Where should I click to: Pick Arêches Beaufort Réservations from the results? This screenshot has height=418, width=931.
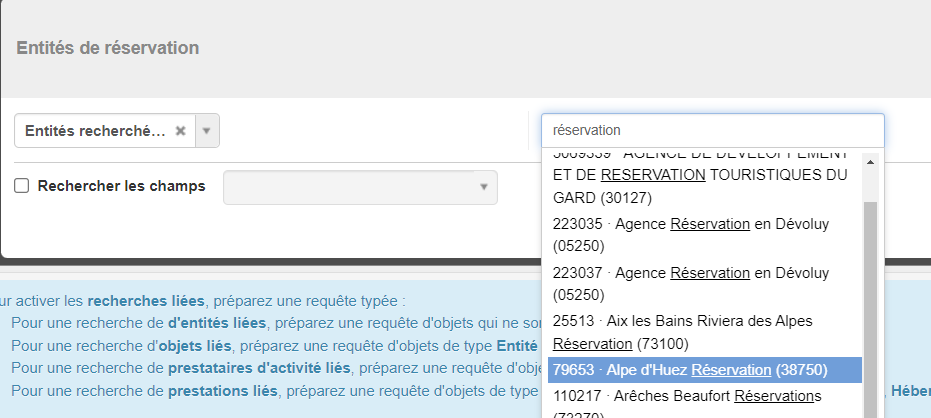click(705, 404)
